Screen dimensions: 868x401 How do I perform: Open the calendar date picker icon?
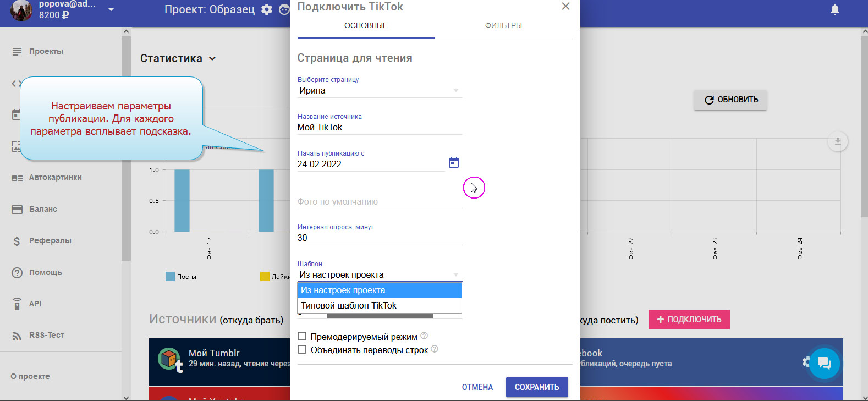453,163
